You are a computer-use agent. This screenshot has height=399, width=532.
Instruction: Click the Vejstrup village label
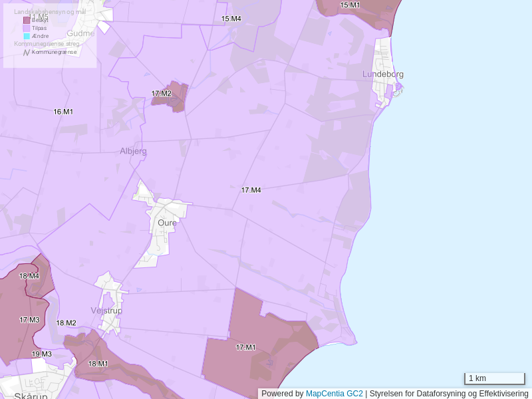click(106, 311)
